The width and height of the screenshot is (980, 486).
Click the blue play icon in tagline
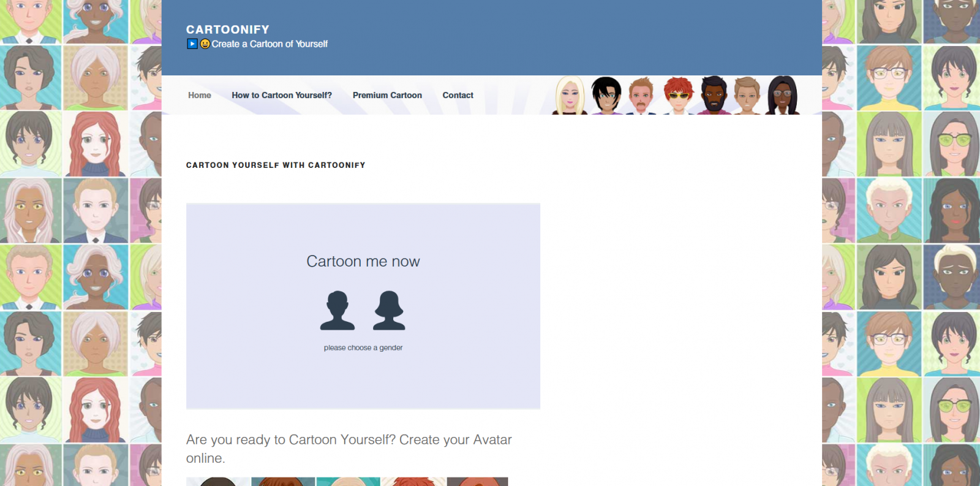pyautogui.click(x=192, y=44)
